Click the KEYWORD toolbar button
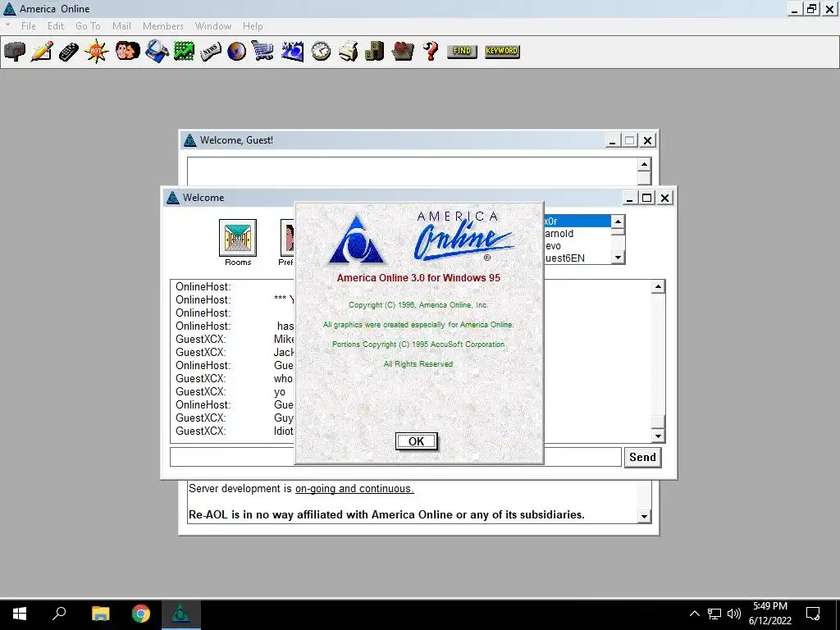 point(502,51)
